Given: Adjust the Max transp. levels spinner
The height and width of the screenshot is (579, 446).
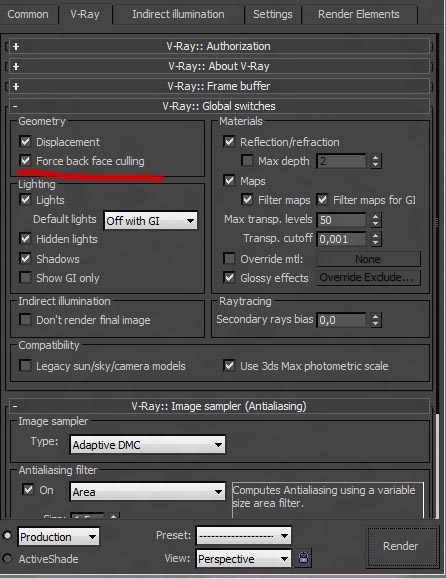Looking at the screenshot, I should tap(375, 220).
